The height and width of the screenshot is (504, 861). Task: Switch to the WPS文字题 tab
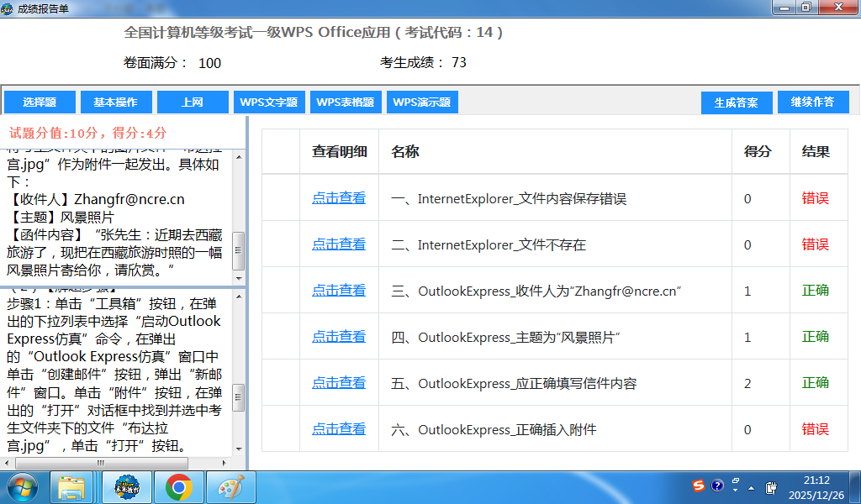click(x=269, y=102)
